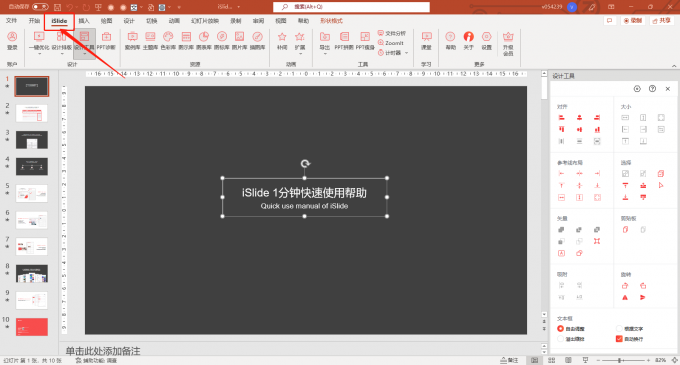680x365 pixels.
Task: Open the 图表库 chart library
Action: 204,41
